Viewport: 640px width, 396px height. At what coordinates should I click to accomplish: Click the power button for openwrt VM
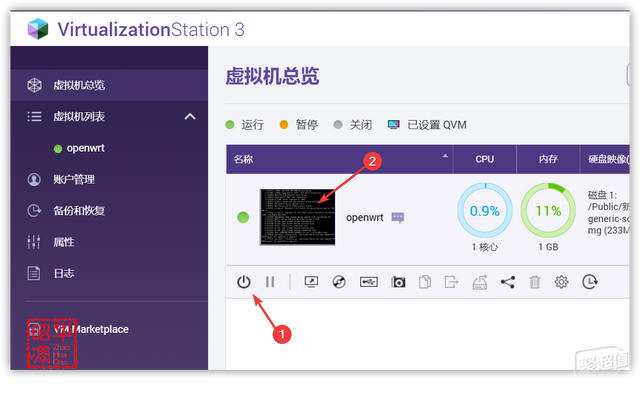244,282
